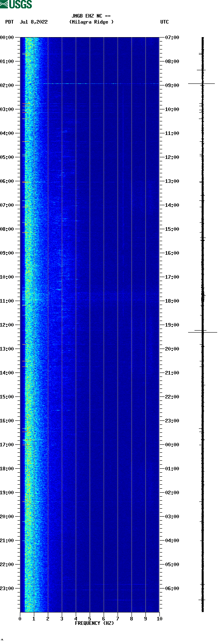
Task: Click the 18:00 UTC time label
Action: pos(172,301)
